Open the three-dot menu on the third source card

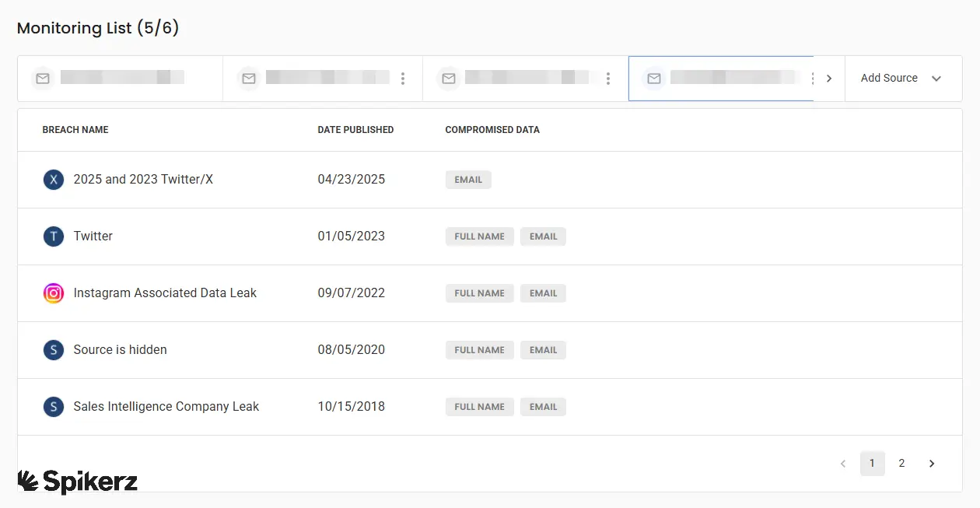point(607,78)
